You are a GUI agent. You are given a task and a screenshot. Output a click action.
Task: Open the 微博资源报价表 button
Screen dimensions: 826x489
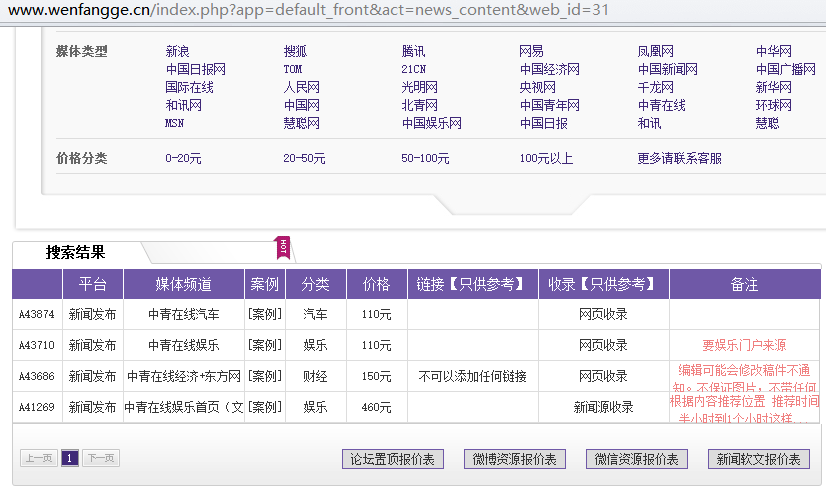tap(515, 459)
